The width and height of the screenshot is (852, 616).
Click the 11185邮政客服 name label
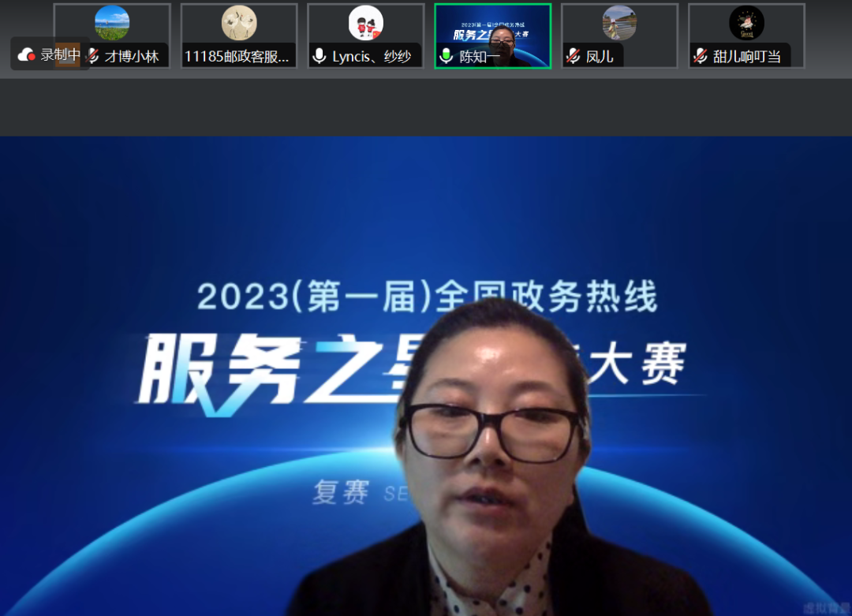pyautogui.click(x=237, y=56)
